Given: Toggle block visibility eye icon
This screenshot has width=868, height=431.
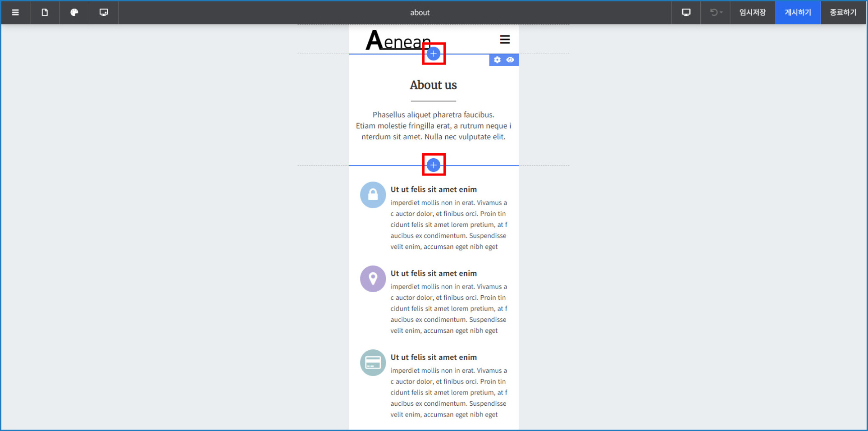Looking at the screenshot, I should pos(510,60).
